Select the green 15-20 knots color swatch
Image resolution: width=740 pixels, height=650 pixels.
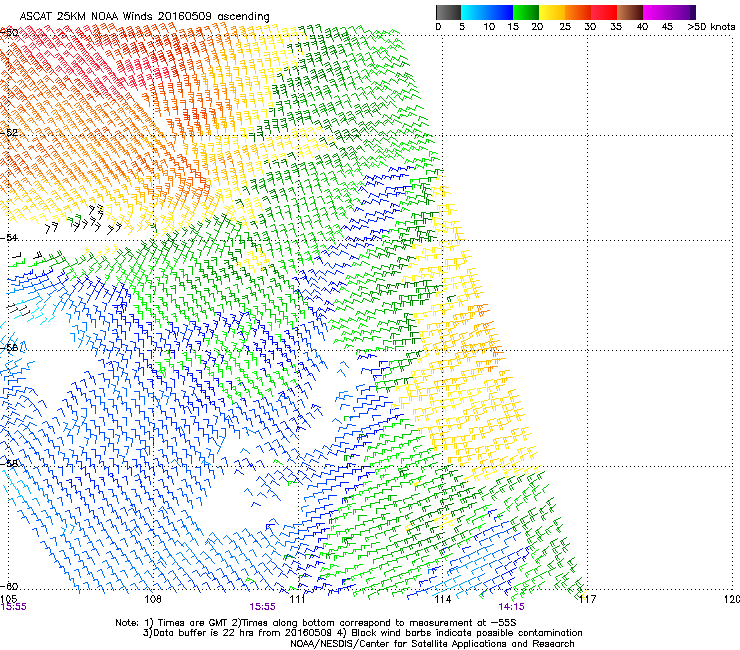tap(526, 12)
